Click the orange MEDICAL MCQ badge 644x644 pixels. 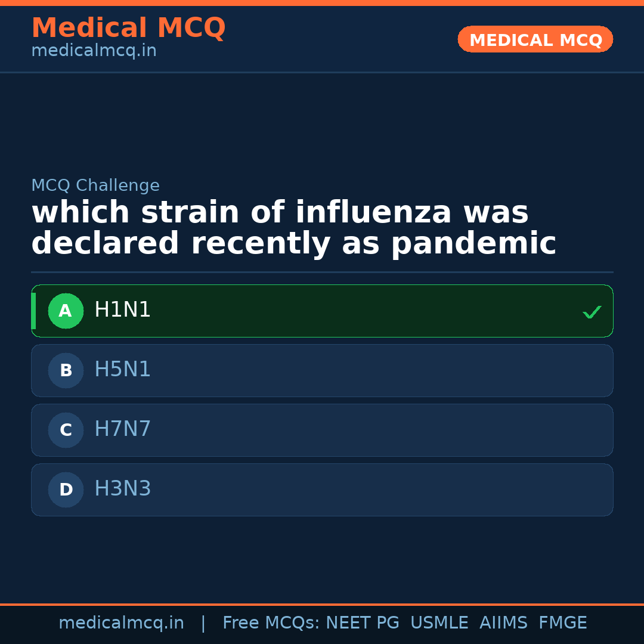[535, 40]
